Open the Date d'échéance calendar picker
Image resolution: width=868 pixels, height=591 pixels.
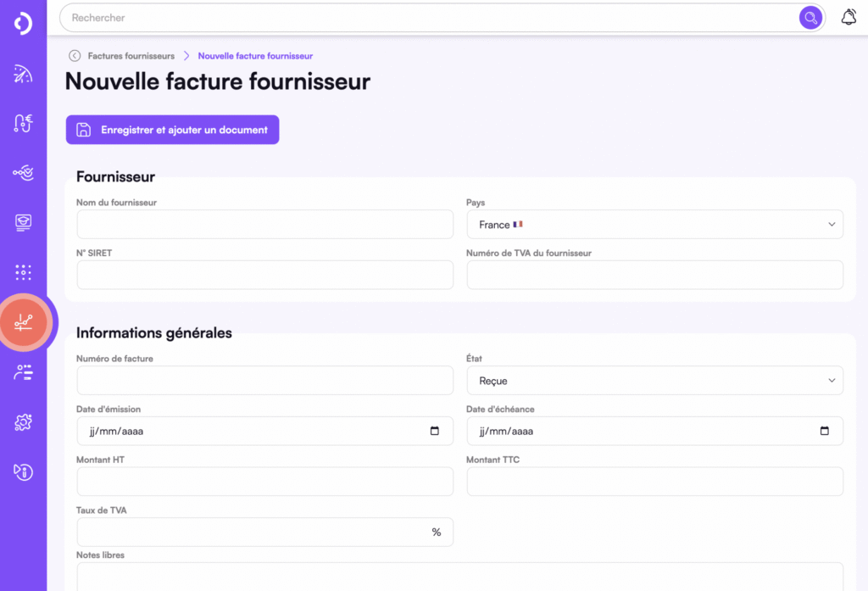coord(826,431)
